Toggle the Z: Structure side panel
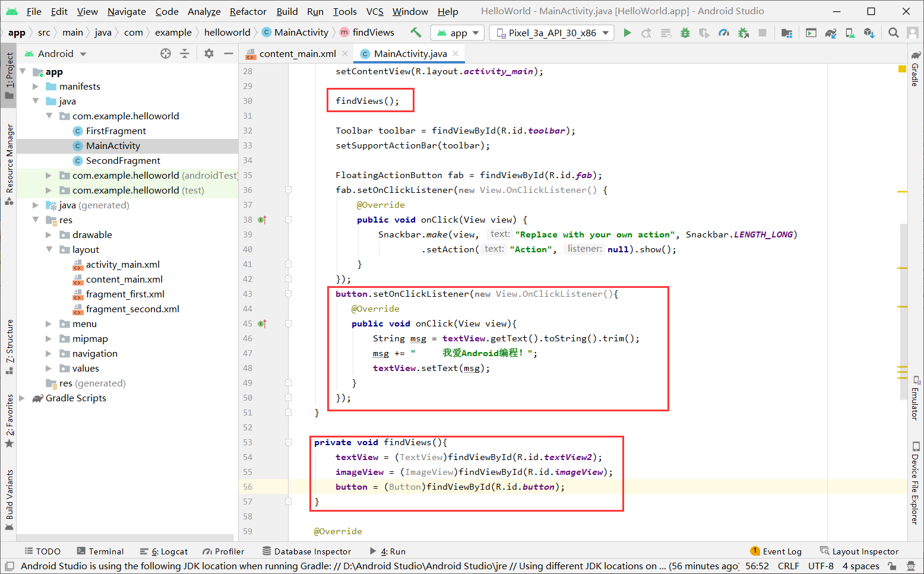The height and width of the screenshot is (574, 924). point(9,347)
